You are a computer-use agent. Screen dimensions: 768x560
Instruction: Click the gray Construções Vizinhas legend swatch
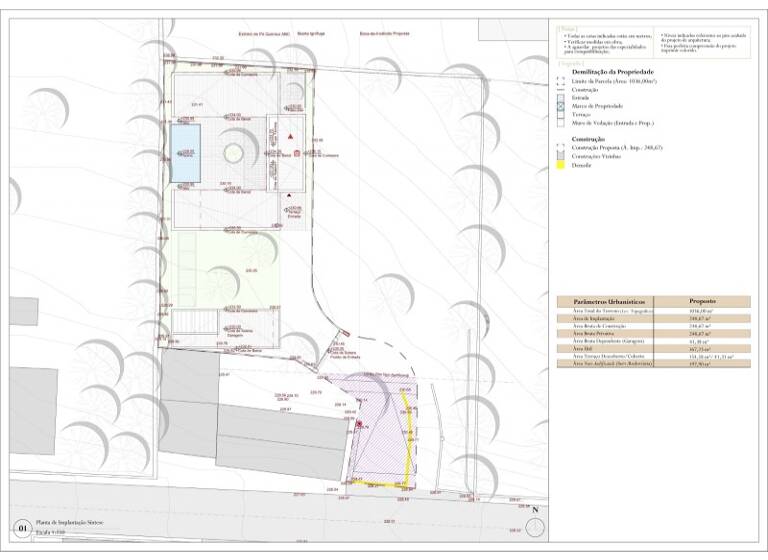(561, 156)
